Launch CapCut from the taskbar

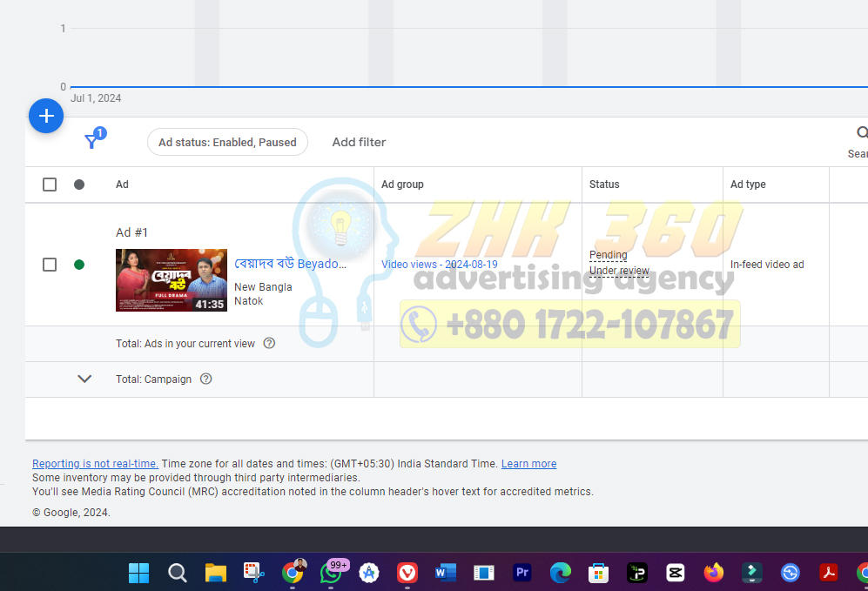(676, 573)
